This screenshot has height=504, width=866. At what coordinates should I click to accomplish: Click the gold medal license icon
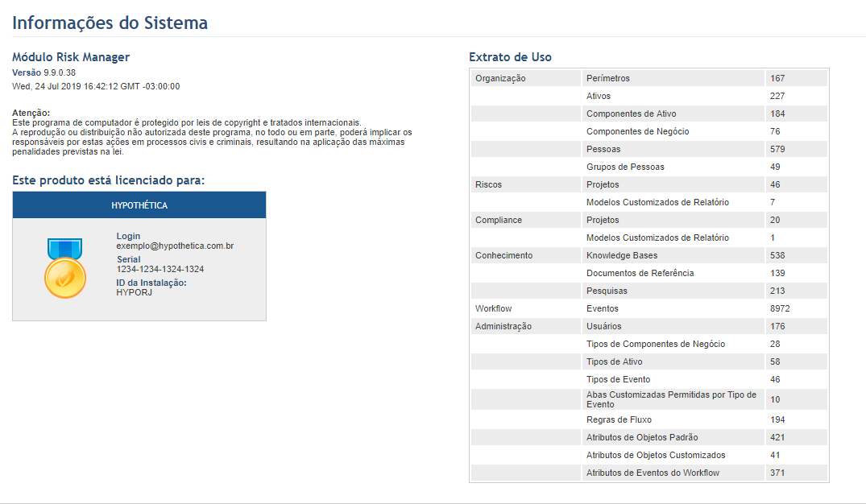click(x=65, y=268)
